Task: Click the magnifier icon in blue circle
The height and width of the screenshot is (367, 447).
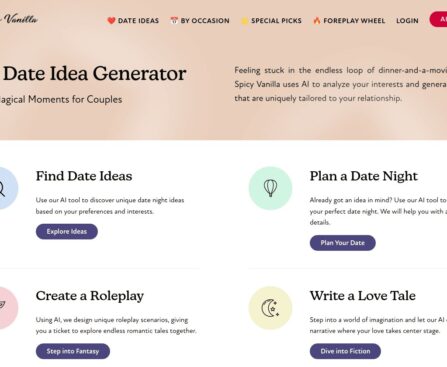Action: click(7, 188)
